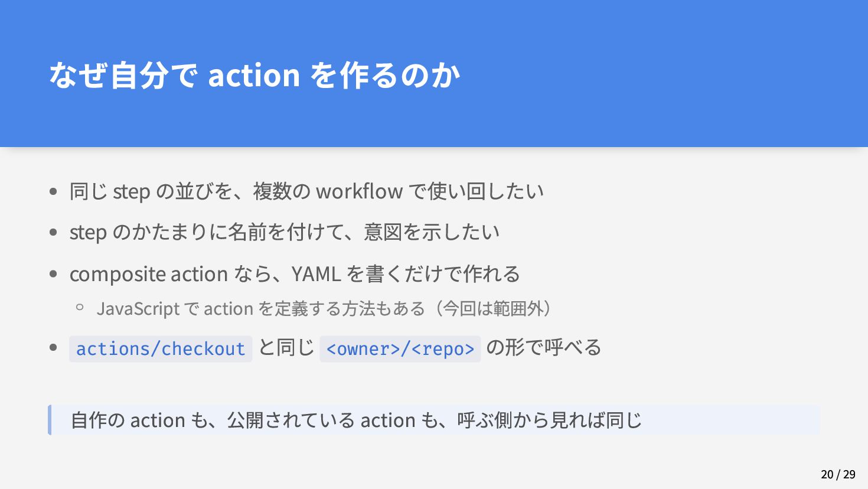Click the 20 / 29 page counter
This screenshot has width=868, height=489.
point(838,474)
